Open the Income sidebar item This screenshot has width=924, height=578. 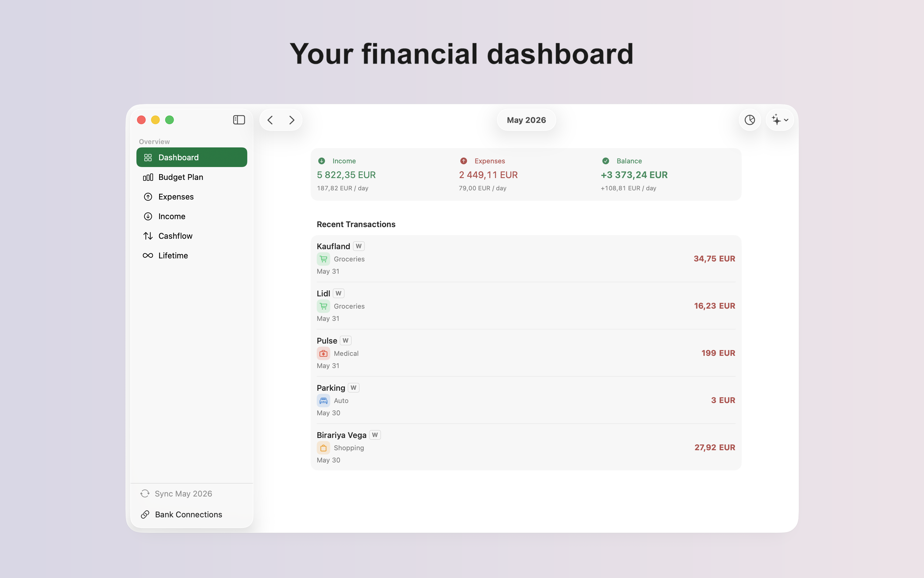[192, 216]
